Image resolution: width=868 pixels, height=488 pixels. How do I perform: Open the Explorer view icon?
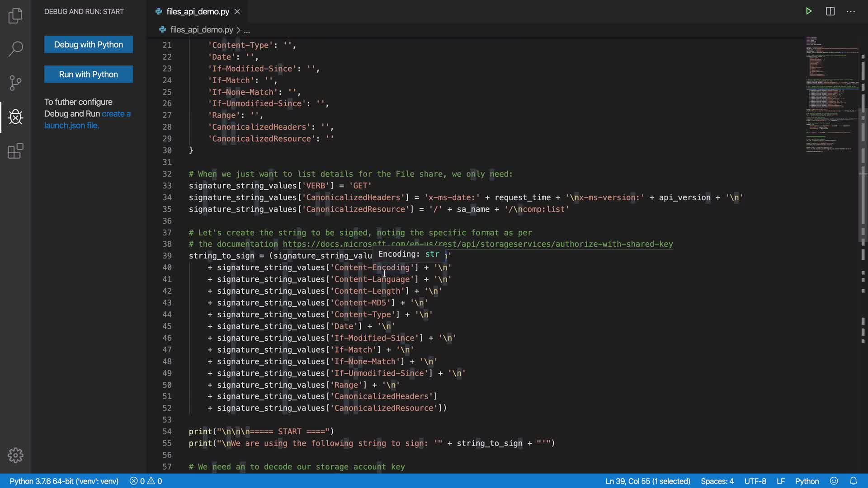[x=15, y=16]
